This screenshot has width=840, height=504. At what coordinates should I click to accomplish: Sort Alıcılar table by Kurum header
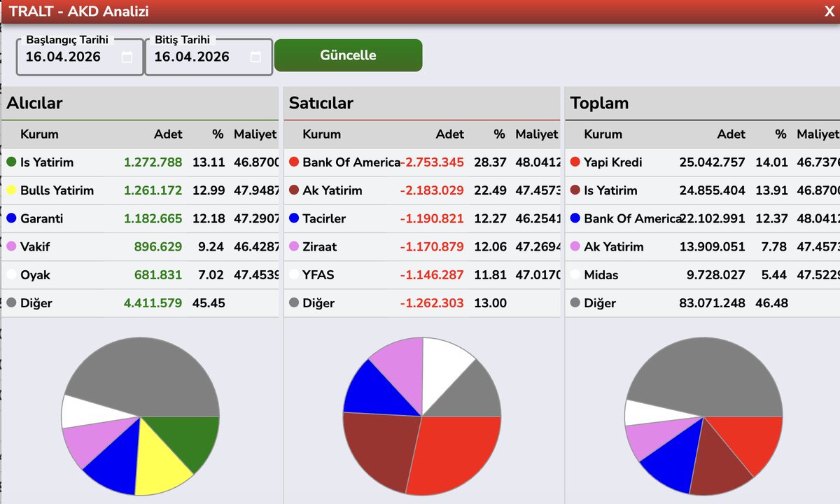(39, 134)
